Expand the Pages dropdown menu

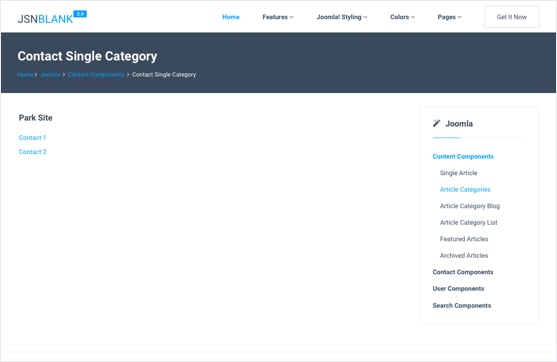[449, 17]
